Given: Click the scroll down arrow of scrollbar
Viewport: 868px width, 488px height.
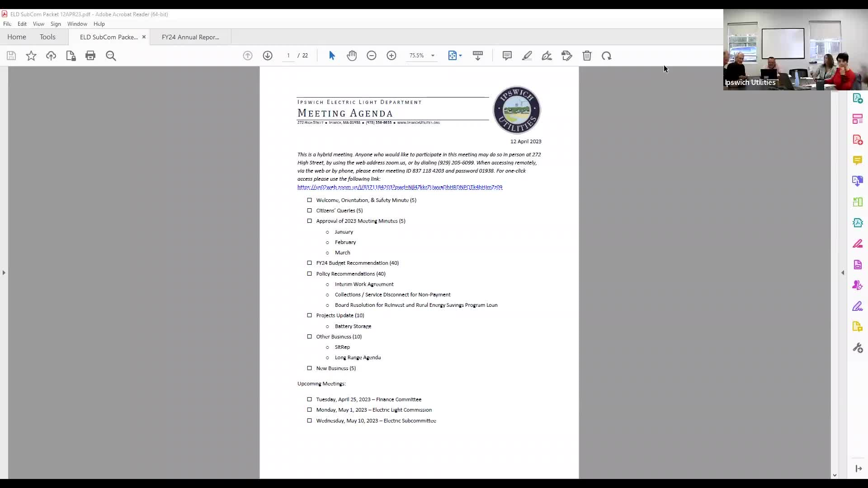Looking at the screenshot, I should tap(835, 475).
